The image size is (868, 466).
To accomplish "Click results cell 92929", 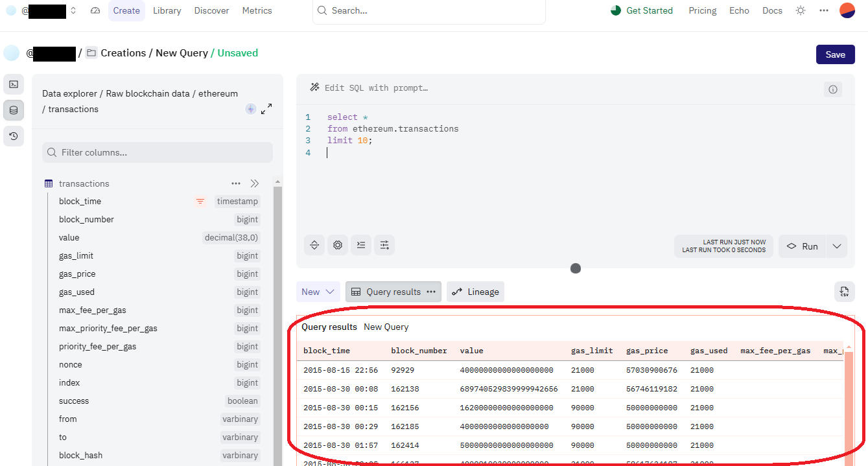I will [403, 370].
